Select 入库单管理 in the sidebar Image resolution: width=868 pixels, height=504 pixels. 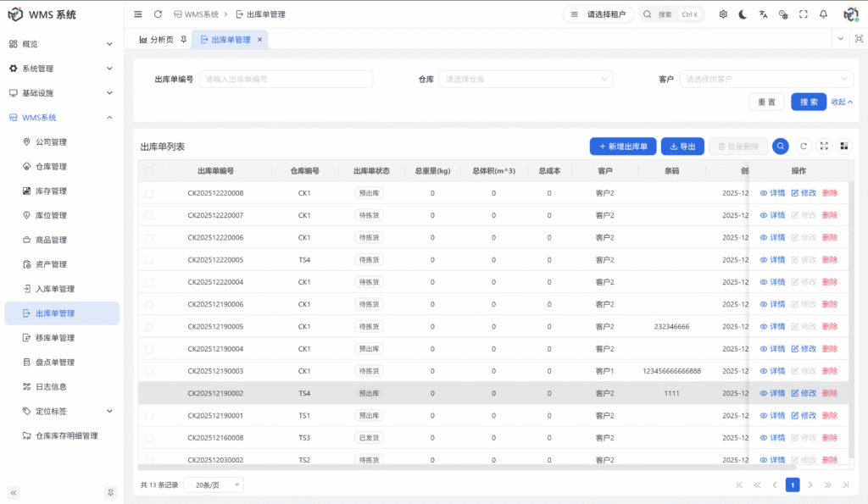54,288
